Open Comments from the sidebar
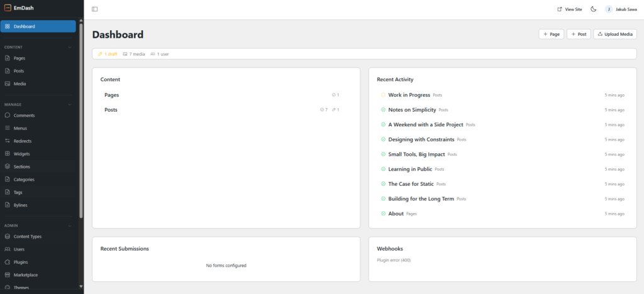 click(24, 116)
